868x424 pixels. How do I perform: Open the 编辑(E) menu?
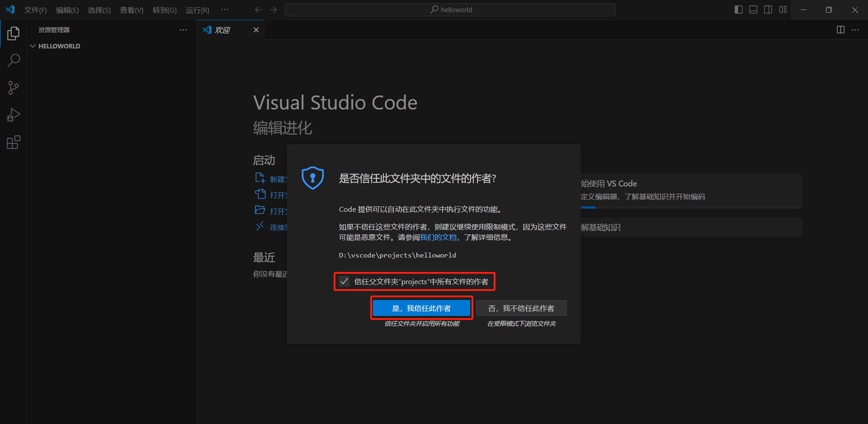click(x=67, y=10)
